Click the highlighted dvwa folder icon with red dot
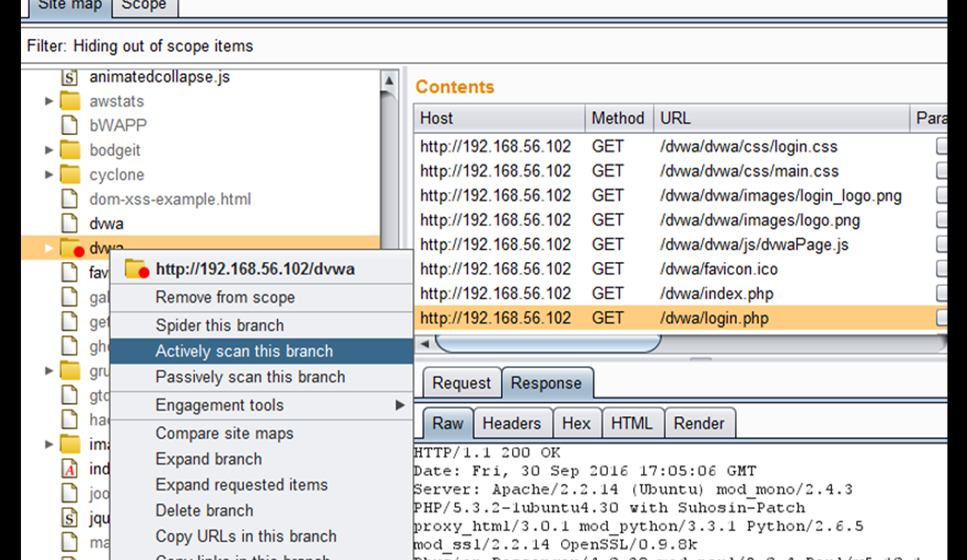967x560 pixels. point(71,248)
